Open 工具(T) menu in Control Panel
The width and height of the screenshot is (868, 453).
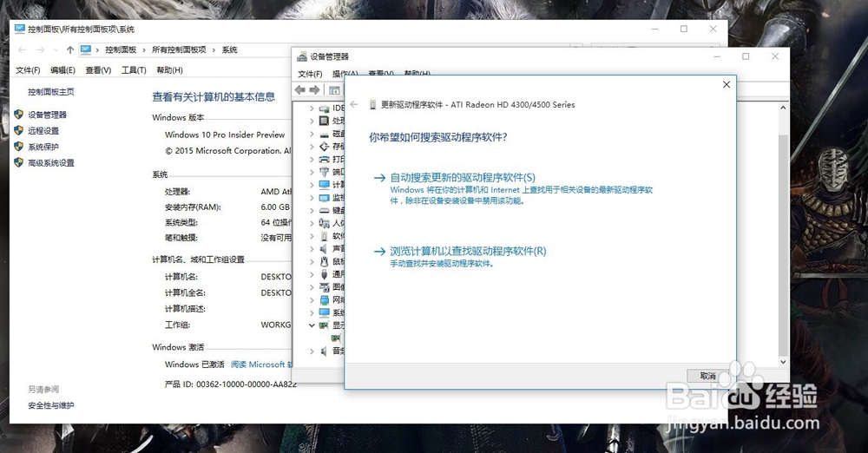[x=134, y=69]
